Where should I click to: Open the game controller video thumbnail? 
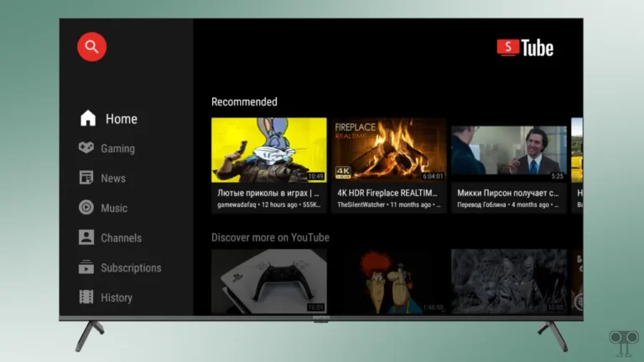click(x=269, y=282)
